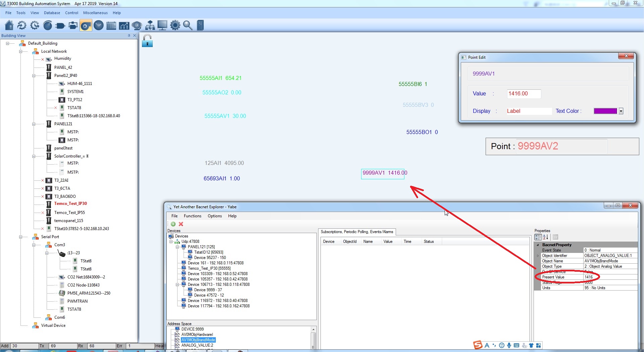644x352 pixels.
Task: Open the logic gate Programs toolbar icon
Action: point(60,26)
